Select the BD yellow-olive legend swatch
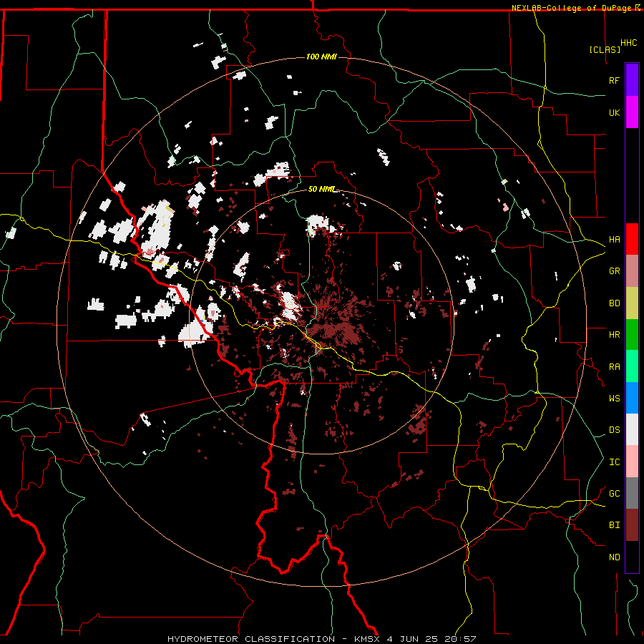Viewport: 644px width, 644px height. click(632, 303)
